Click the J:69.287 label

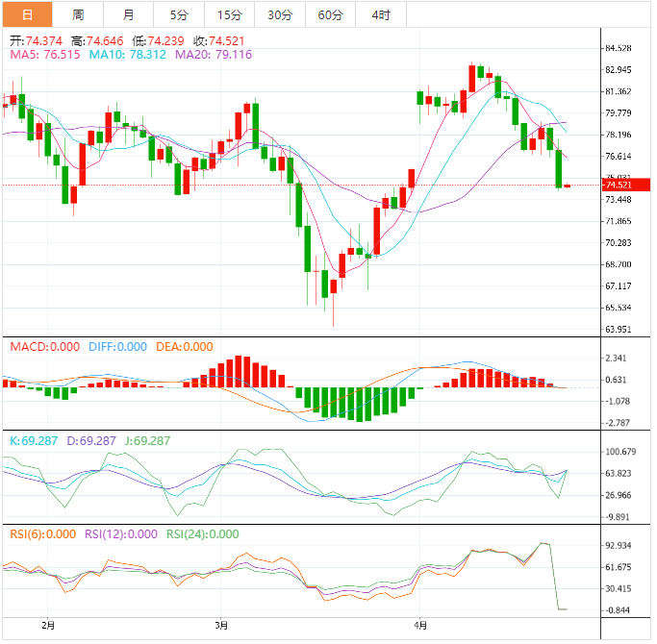tap(148, 441)
